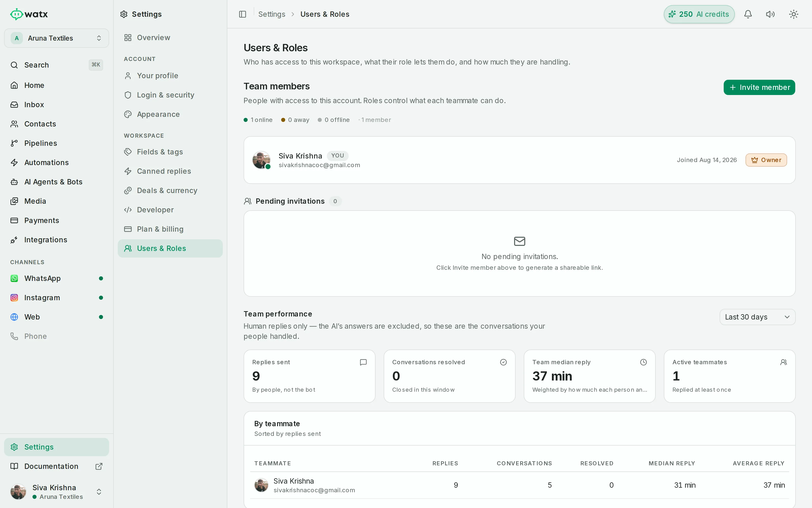Viewport: 812px width, 508px height.
Task: Open Pipelines from the sidebar
Action: [56, 143]
